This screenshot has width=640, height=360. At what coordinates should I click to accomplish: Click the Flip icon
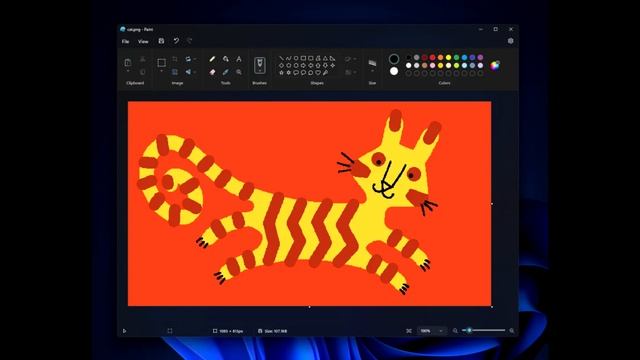tap(188, 72)
